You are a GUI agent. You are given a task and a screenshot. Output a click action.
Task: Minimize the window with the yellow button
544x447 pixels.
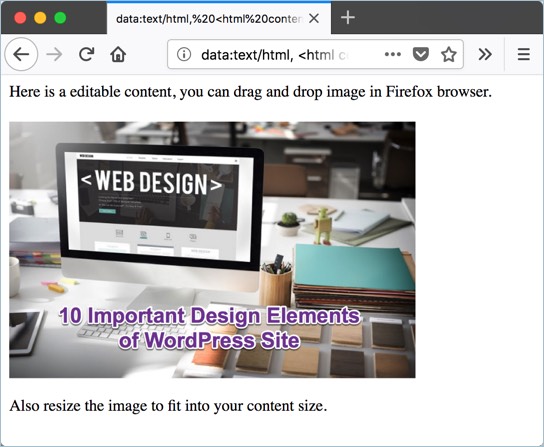pos(40,18)
